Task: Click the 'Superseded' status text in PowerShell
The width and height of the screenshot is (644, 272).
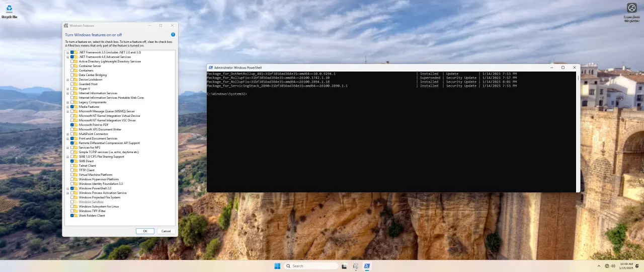Action: pos(430,78)
